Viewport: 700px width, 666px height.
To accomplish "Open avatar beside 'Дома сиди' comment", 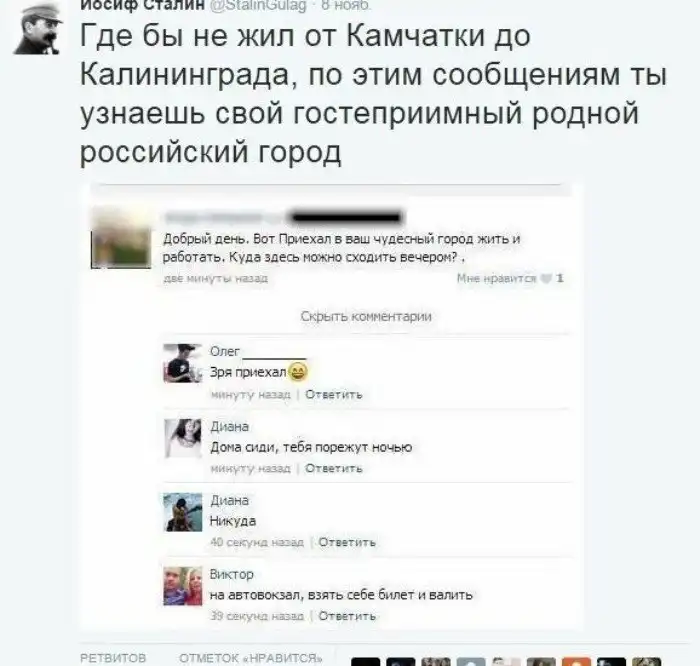I will (x=183, y=438).
